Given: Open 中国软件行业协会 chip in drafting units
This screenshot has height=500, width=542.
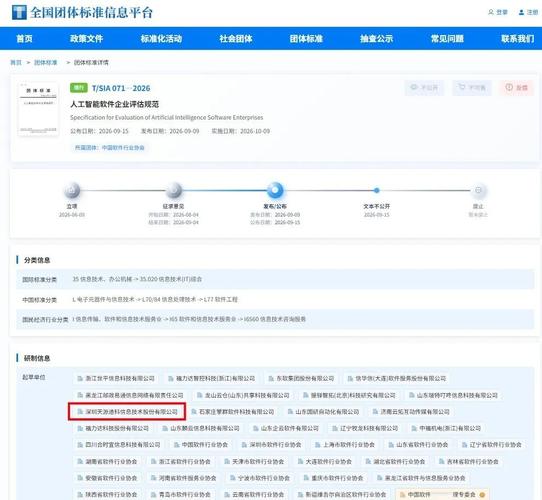Looking at the screenshot, I should coord(201,445).
